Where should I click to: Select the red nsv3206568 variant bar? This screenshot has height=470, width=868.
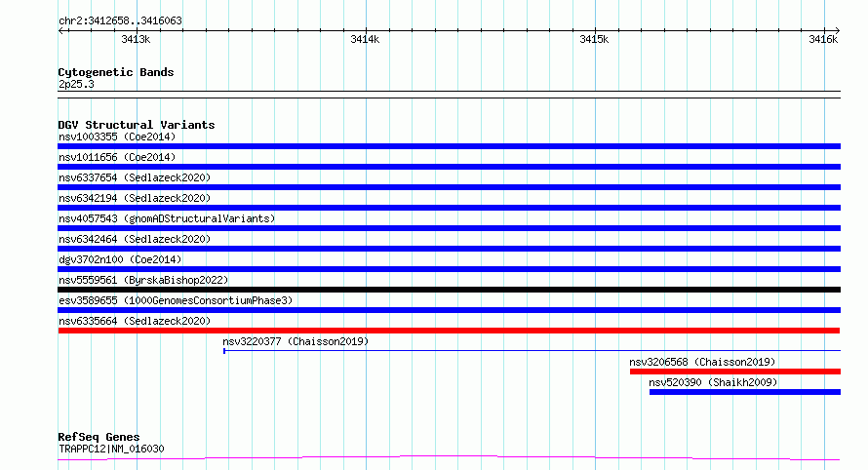[735, 372]
